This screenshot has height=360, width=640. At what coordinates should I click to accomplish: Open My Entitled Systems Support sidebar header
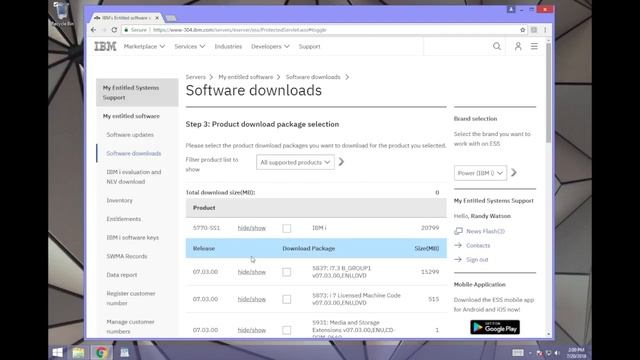click(137, 93)
